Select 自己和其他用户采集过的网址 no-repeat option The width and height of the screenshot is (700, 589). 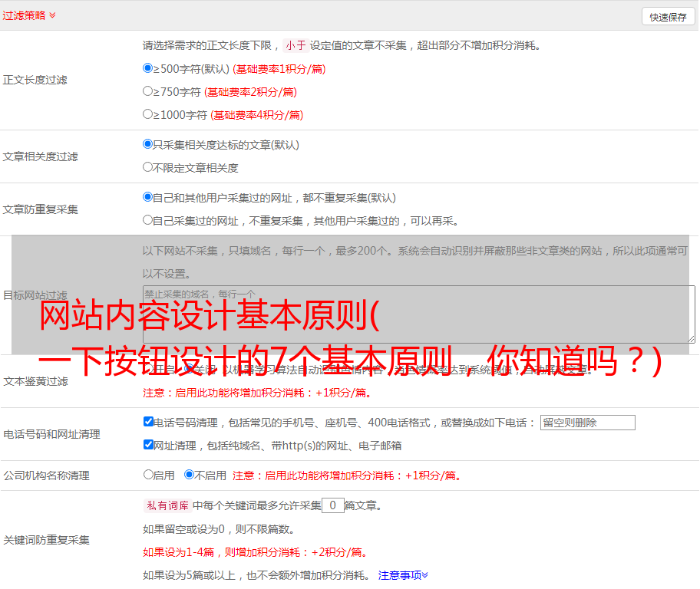[148, 197]
